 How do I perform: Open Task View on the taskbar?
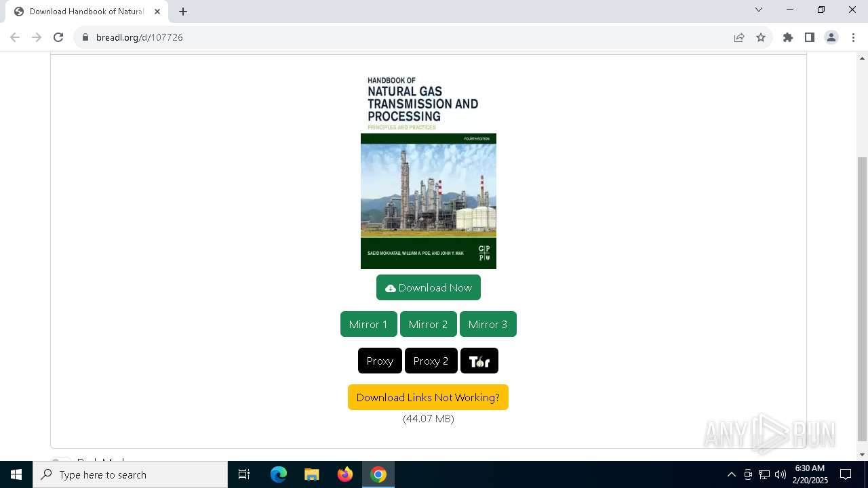point(244,474)
